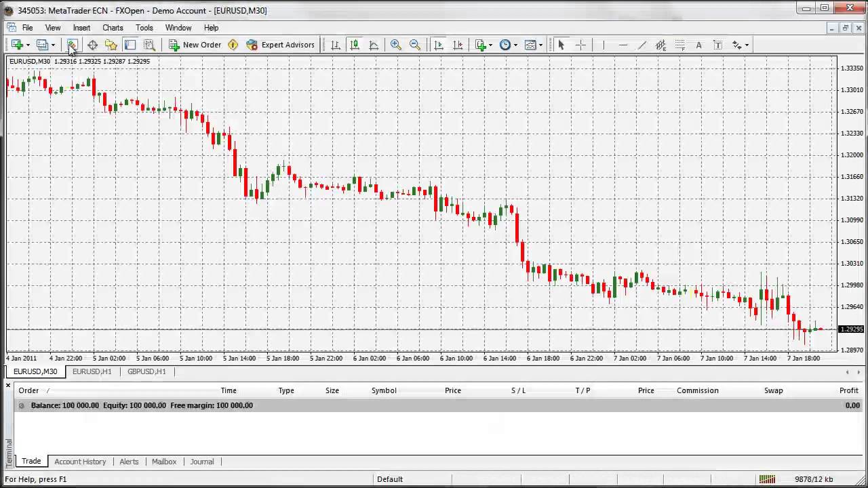This screenshot has height=488, width=868.
Task: Open the Insert menu
Action: click(81, 28)
